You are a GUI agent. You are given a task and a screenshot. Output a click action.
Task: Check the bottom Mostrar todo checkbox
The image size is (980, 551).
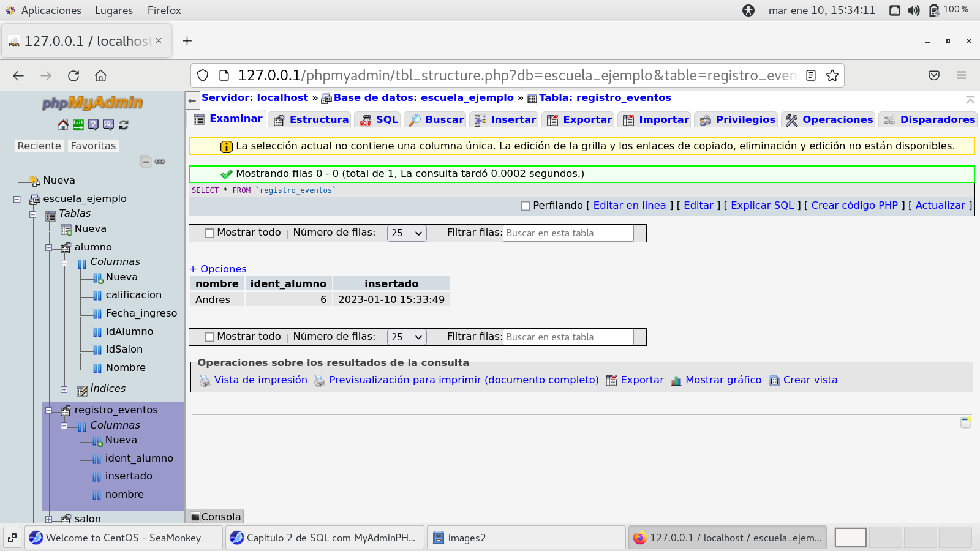[209, 337]
